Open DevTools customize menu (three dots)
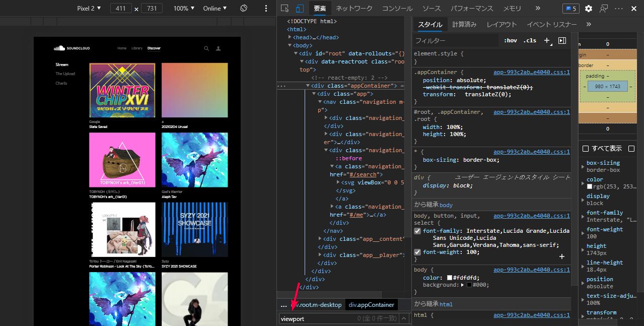The width and height of the screenshot is (644, 326). click(619, 8)
